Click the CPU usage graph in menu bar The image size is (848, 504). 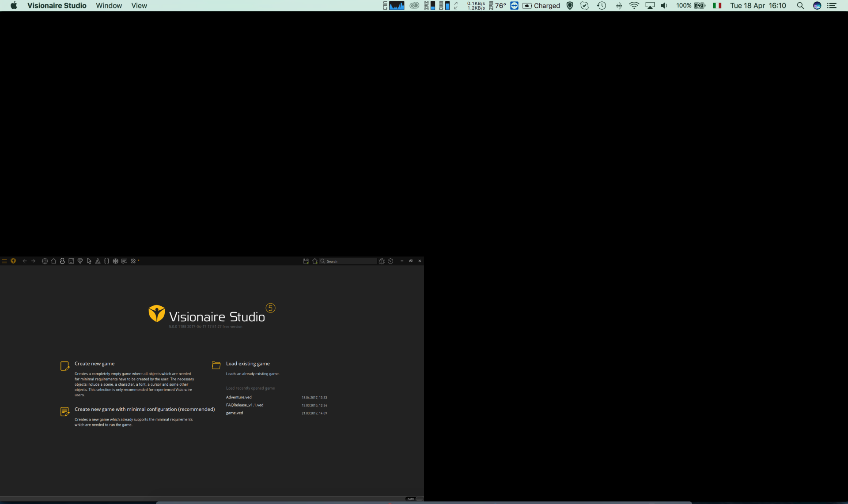click(397, 6)
